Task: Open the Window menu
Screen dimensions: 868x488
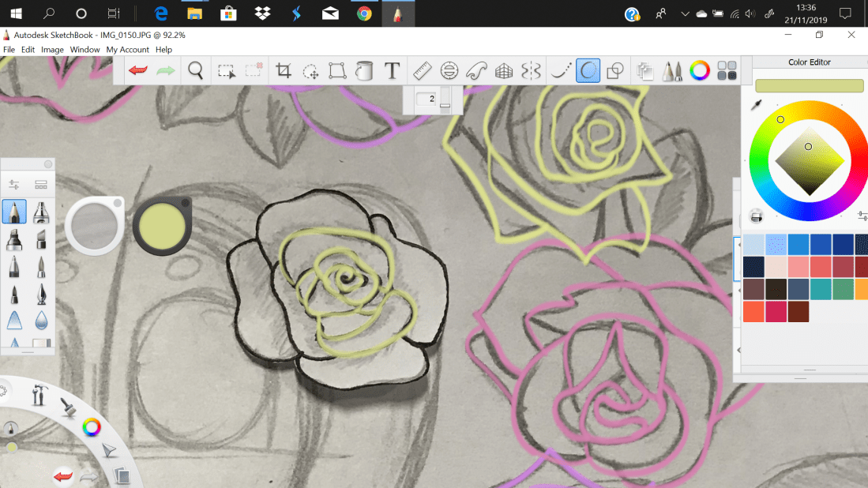Action: (x=85, y=49)
